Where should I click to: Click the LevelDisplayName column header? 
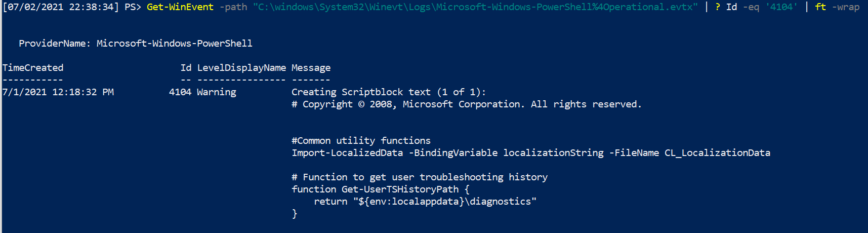[x=241, y=68]
